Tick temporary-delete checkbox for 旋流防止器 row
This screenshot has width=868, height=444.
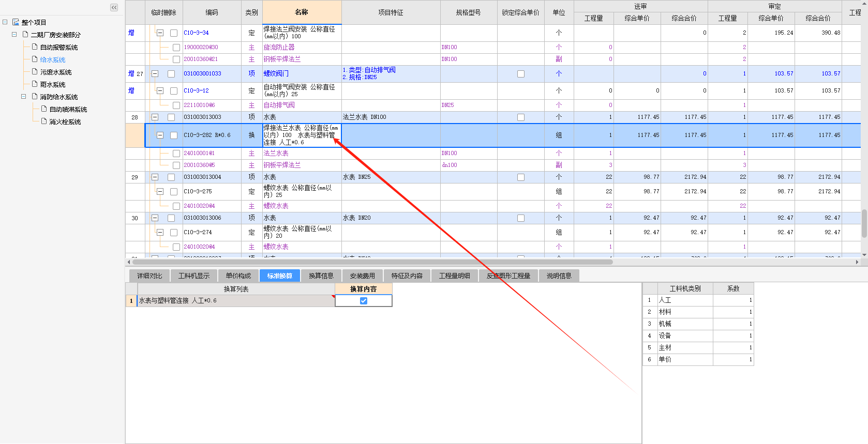pyautogui.click(x=176, y=48)
